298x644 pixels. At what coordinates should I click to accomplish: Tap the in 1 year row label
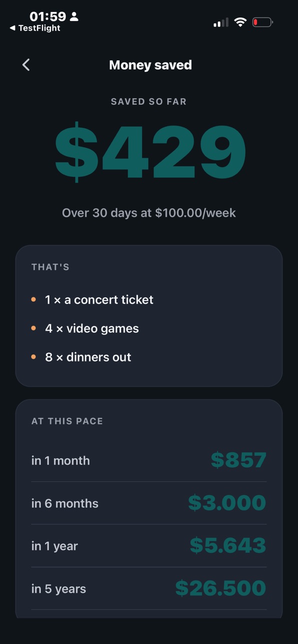[54, 546]
